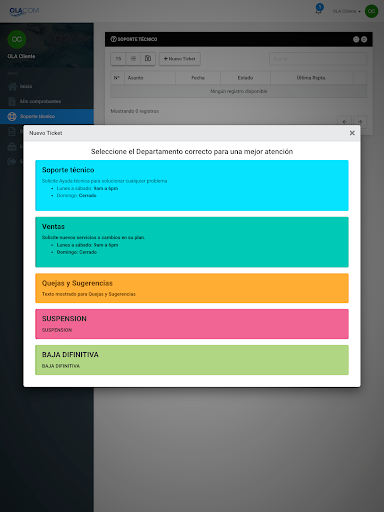Choose the Ventas department card
Screen dimensions: 384x512
pos(192,242)
